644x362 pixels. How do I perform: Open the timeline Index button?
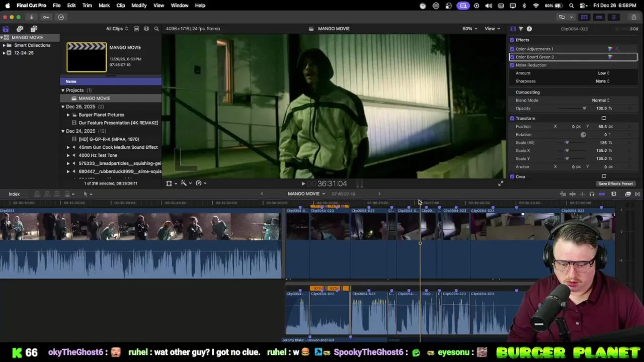[x=14, y=194]
